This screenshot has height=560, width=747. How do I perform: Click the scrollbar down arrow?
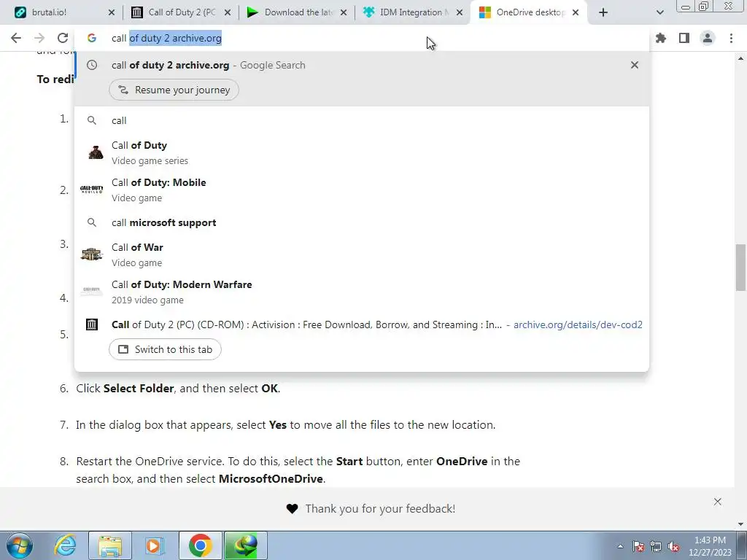click(x=741, y=524)
